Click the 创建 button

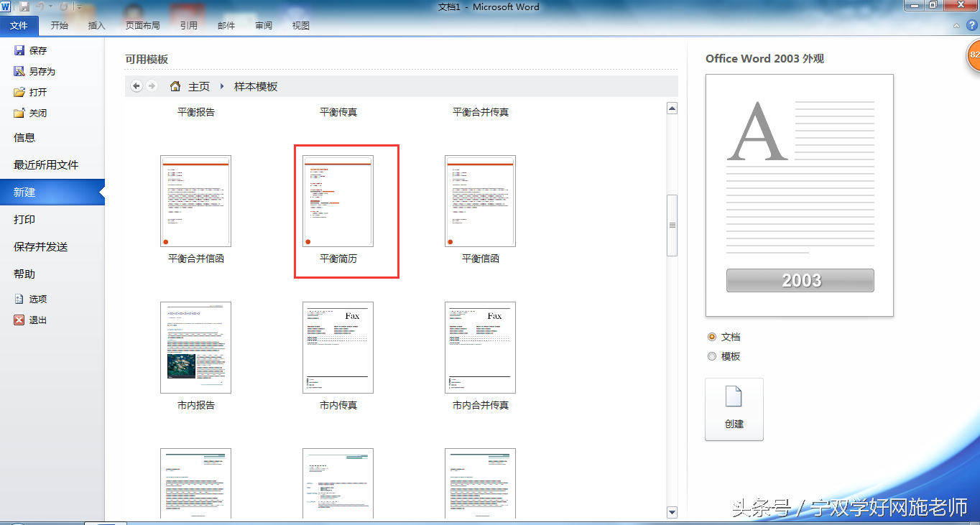click(734, 409)
